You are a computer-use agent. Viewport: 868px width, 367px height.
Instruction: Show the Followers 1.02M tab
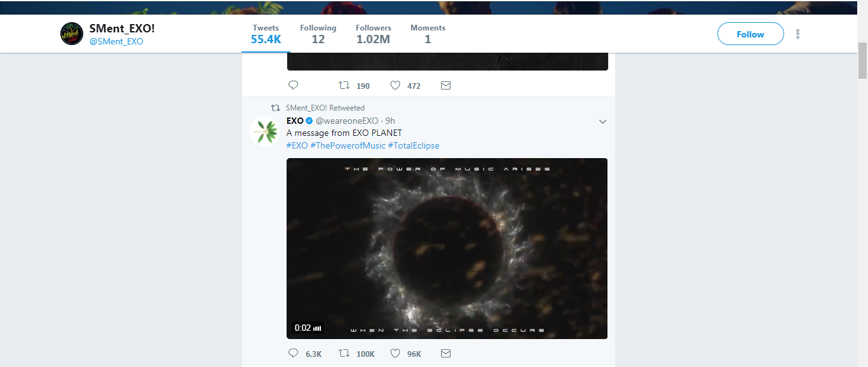click(x=373, y=34)
